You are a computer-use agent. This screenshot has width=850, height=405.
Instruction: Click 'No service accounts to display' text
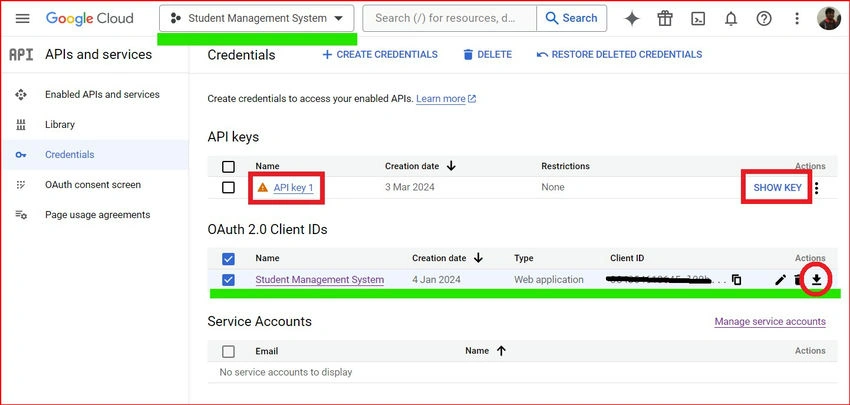pos(286,372)
